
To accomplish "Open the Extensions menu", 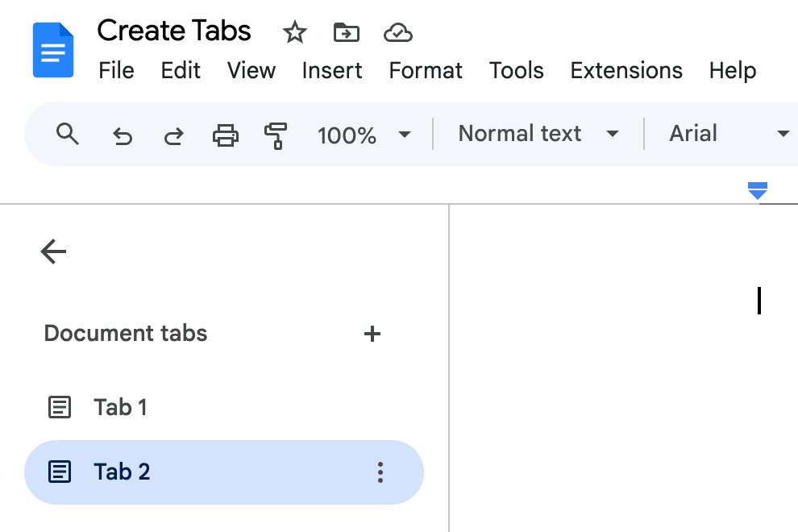I will pos(626,71).
